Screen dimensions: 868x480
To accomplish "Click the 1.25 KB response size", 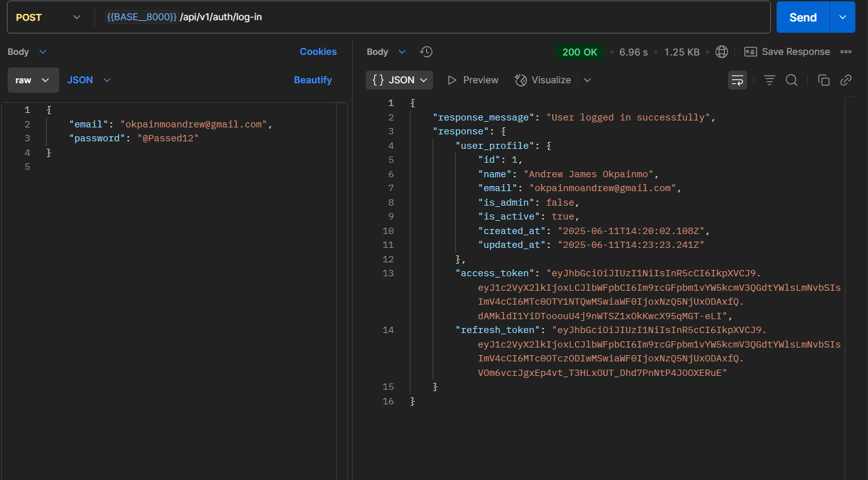I will point(682,52).
